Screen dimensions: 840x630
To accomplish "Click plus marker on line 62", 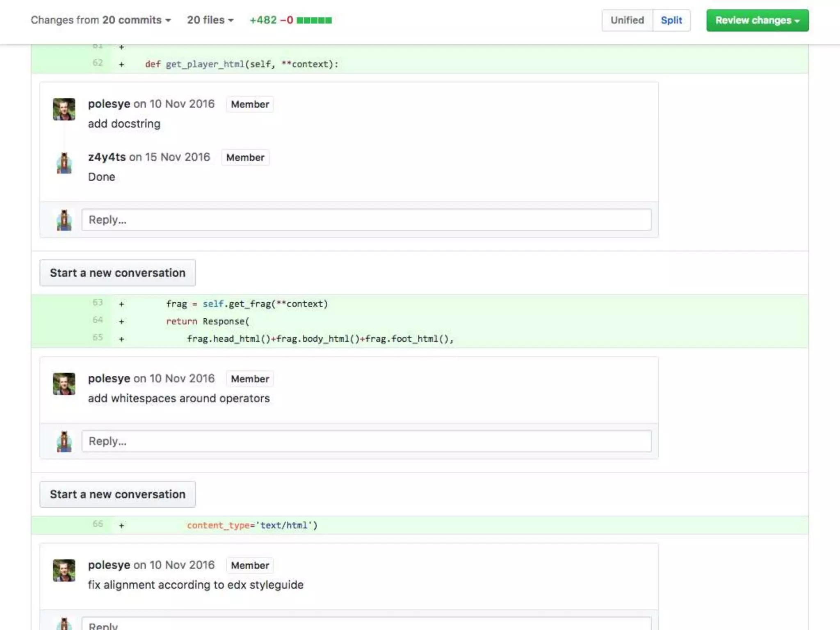I will click(121, 64).
